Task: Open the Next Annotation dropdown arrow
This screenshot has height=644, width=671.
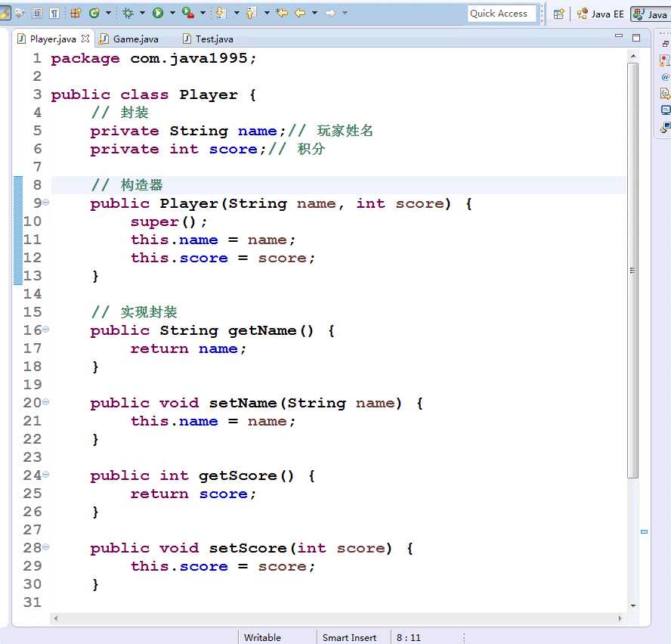Action: [237, 14]
